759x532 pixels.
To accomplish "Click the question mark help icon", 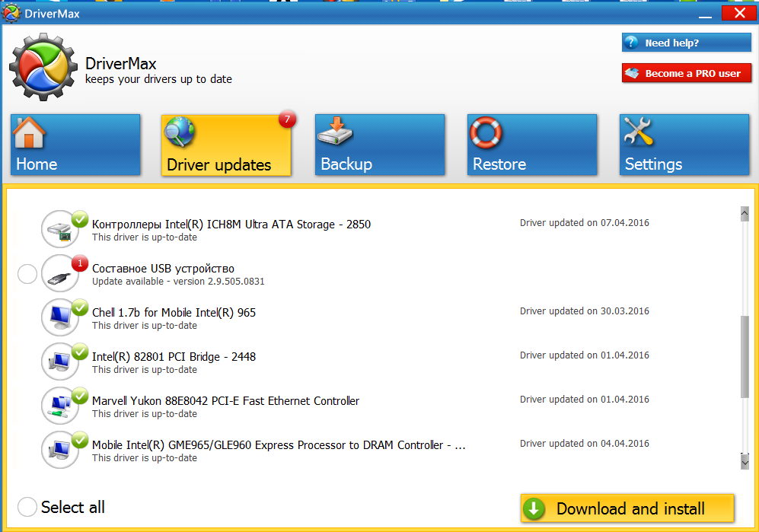I will 631,43.
